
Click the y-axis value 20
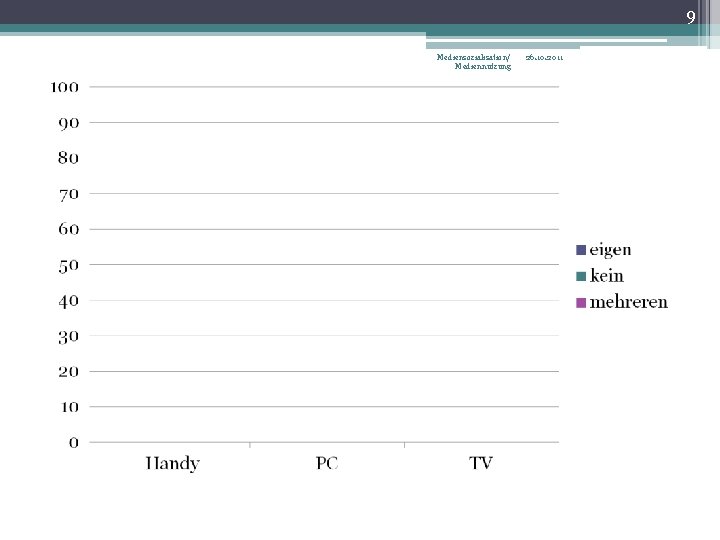coord(68,371)
